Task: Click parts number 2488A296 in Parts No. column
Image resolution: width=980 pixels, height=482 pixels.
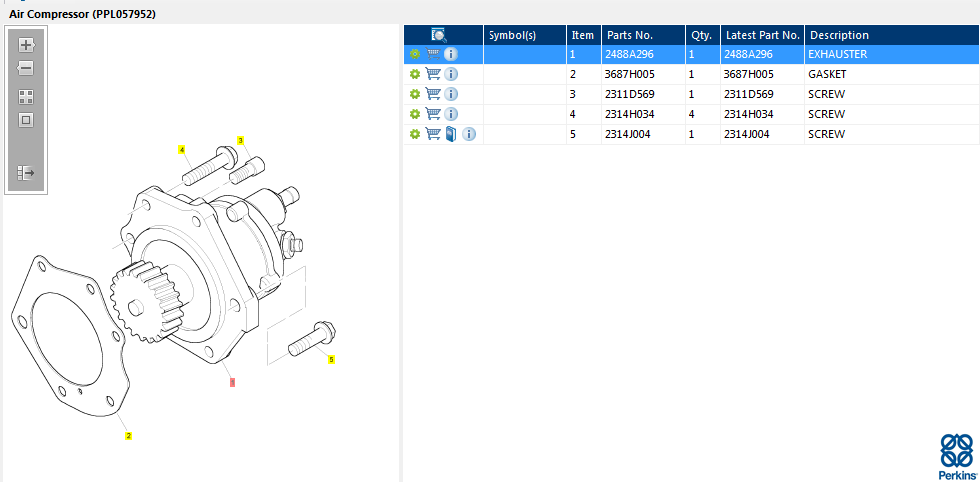Action: [629, 54]
